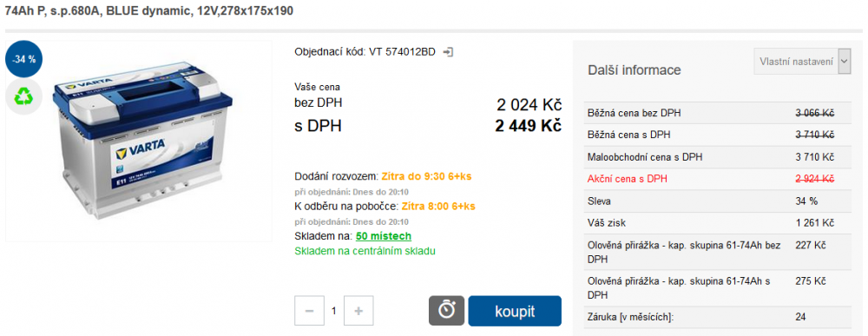The width and height of the screenshot is (868, 336).
Task: Click the green recycling icon
Action: [x=23, y=97]
